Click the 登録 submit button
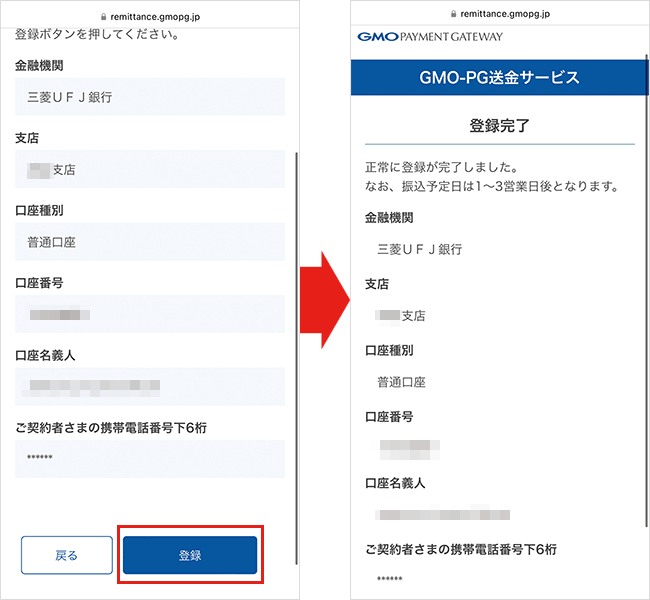The width and height of the screenshot is (650, 600). point(190,555)
